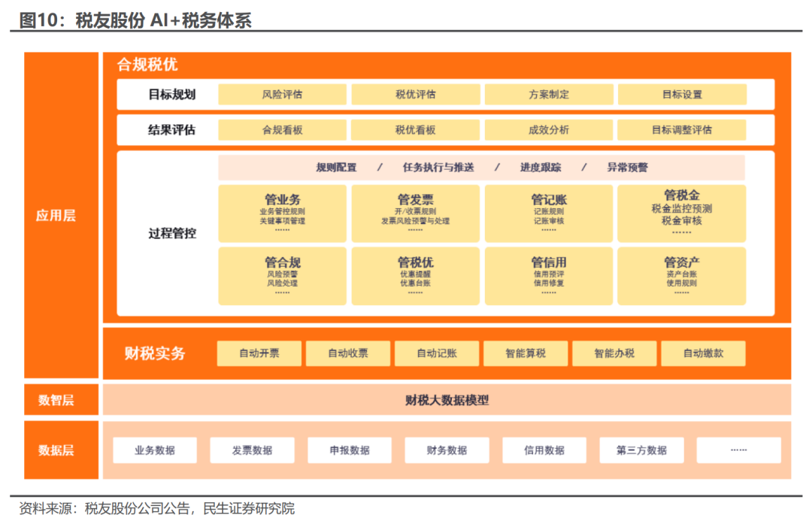Select the 税优看板 box
Image resolution: width=812 pixels, height=527 pixels.
415,130
